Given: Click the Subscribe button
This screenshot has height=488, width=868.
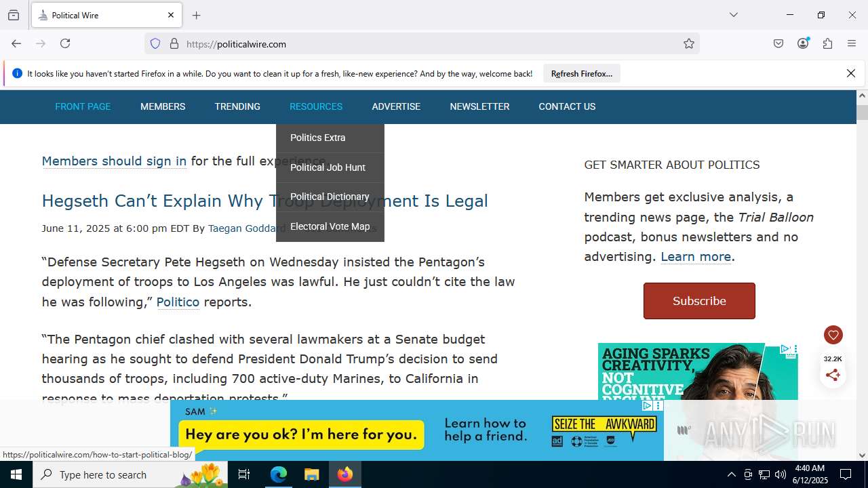Looking at the screenshot, I should click(699, 301).
